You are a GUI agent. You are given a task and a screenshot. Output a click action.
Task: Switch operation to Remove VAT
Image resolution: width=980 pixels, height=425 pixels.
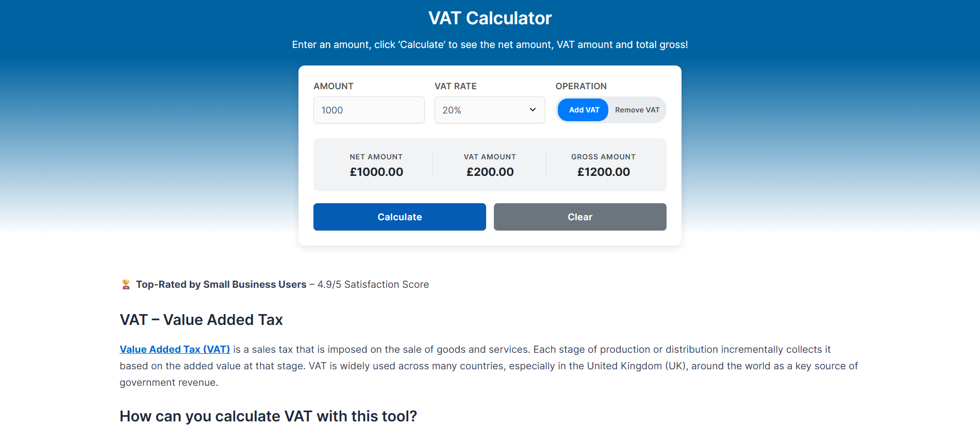coord(637,110)
